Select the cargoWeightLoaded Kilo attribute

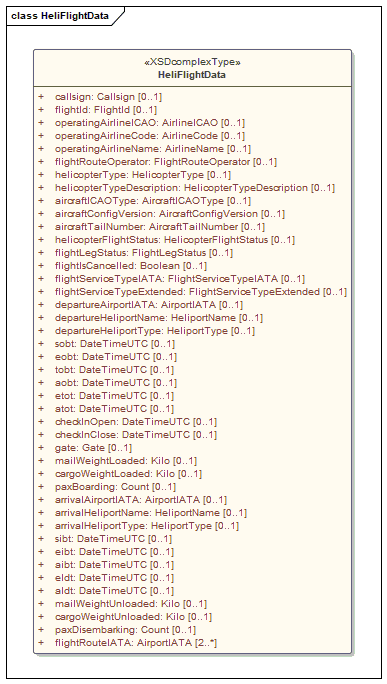129,474
